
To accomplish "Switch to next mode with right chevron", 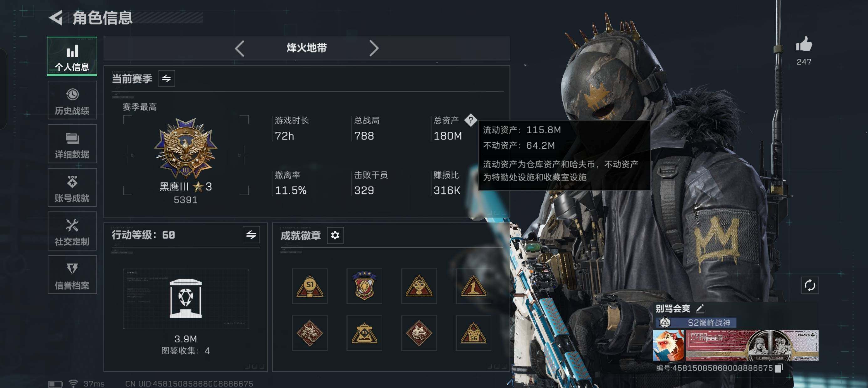I will pyautogui.click(x=374, y=48).
